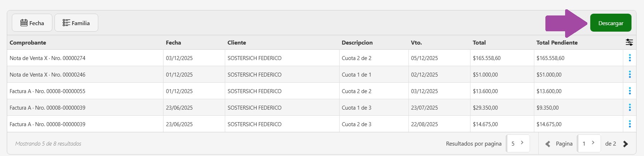Expand the page number dropdown
Image resolution: width=644 pixels, height=156 pixels.
coord(589,143)
